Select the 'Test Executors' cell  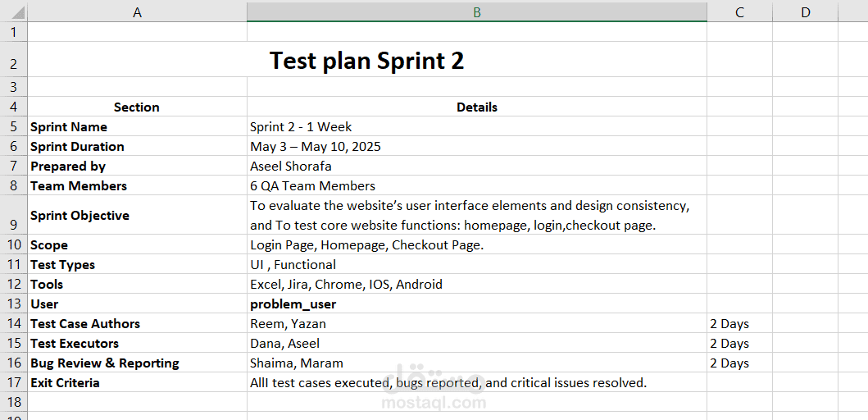click(137, 343)
